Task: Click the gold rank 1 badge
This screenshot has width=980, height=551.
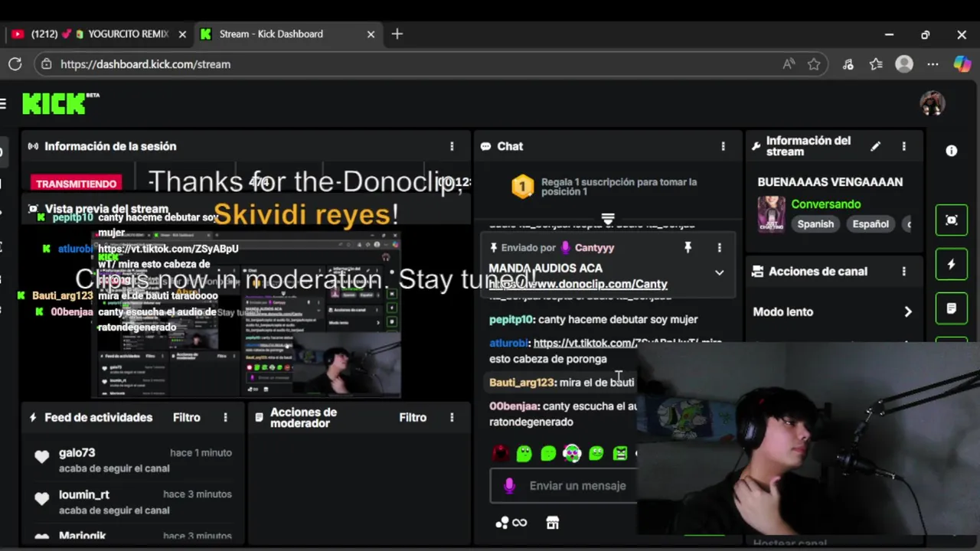Action: click(522, 187)
